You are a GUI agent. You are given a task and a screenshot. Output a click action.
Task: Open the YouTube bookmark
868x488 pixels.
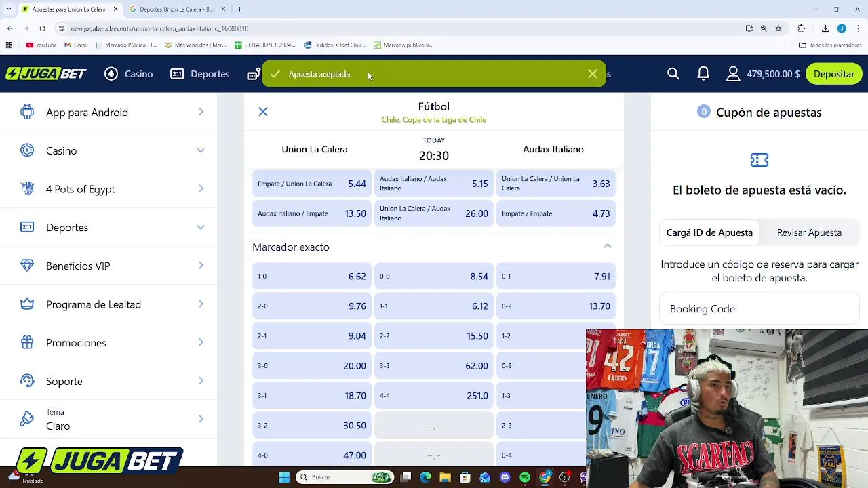click(41, 45)
